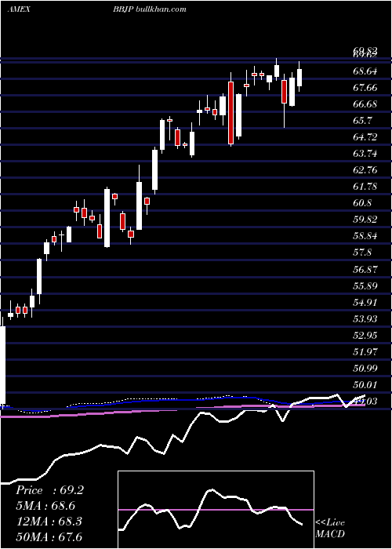This screenshot has width=392, height=549.
Task: Open the MACD inset chart box
Action: pos(216,510)
